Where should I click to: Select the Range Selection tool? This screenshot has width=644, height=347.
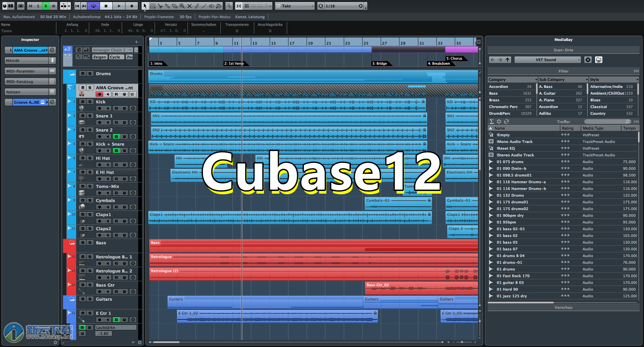[153, 6]
